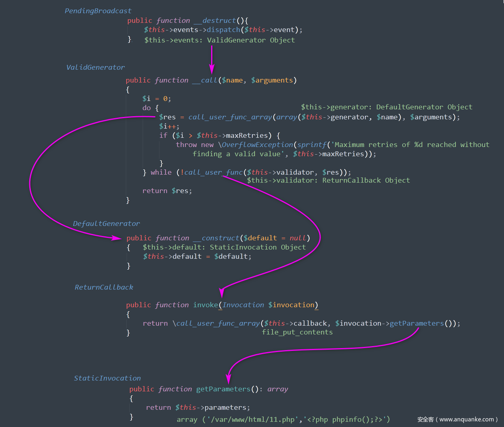Select the StaticInvocation Object annotation

pos(258,247)
